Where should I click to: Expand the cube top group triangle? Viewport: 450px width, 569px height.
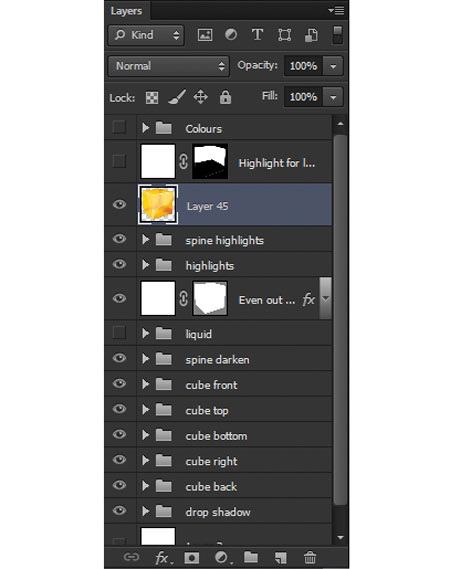(x=146, y=409)
